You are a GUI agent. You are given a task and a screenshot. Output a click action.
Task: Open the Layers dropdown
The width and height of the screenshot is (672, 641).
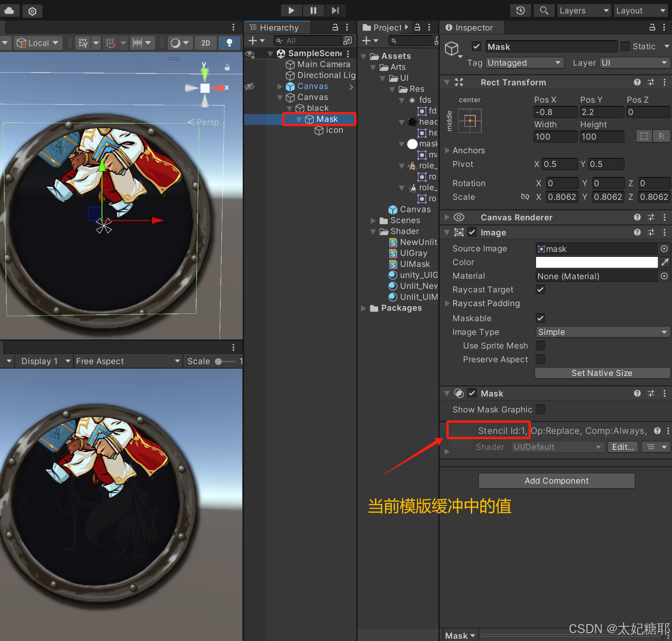(x=584, y=10)
